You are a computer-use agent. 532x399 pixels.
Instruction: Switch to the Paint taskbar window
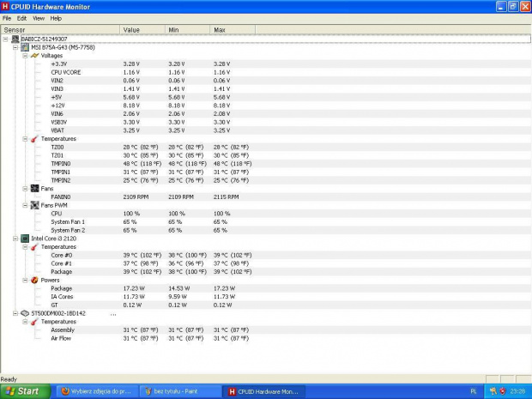click(x=180, y=391)
